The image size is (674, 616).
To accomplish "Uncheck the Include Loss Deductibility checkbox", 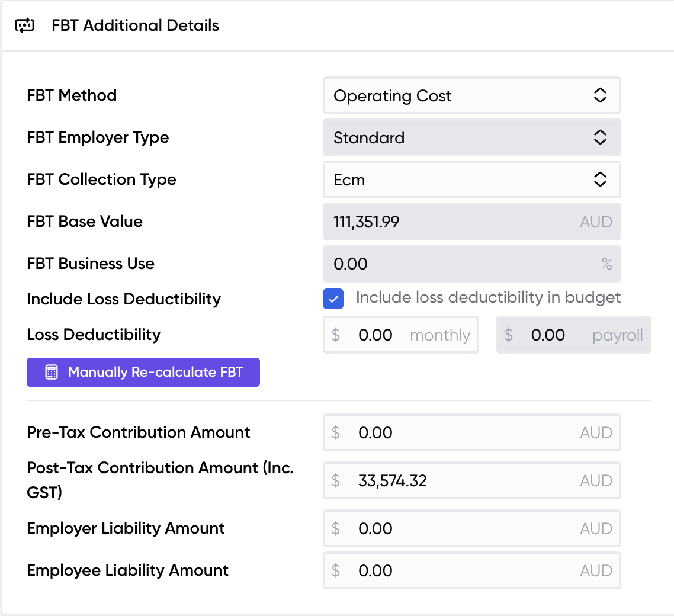I will [333, 299].
